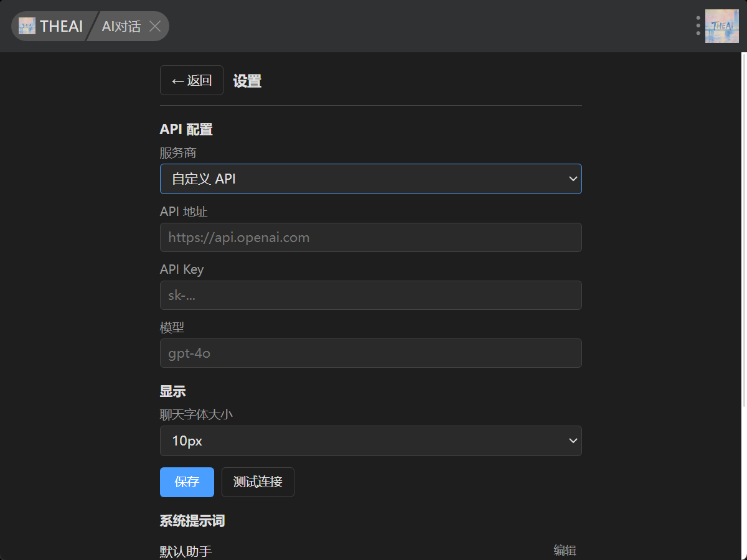
Task: Select the 默认助手 system prompt entry
Action: tap(186, 551)
